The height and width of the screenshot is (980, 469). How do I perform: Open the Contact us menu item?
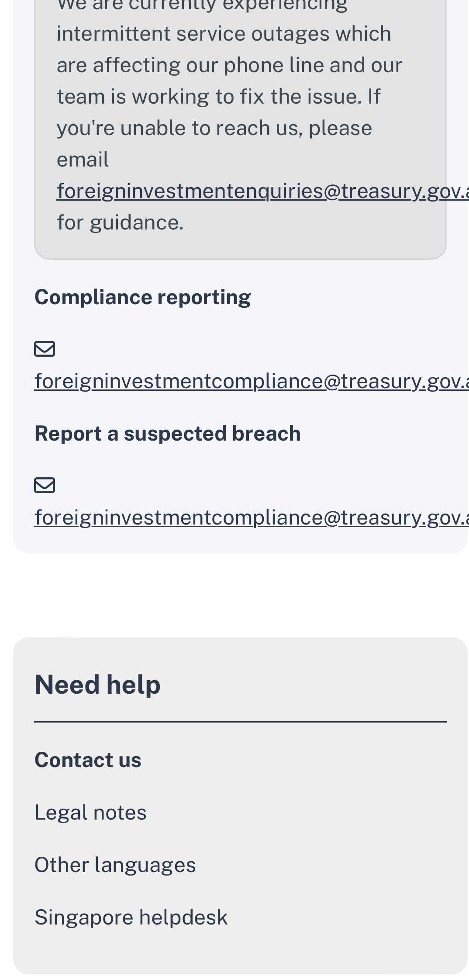(88, 760)
